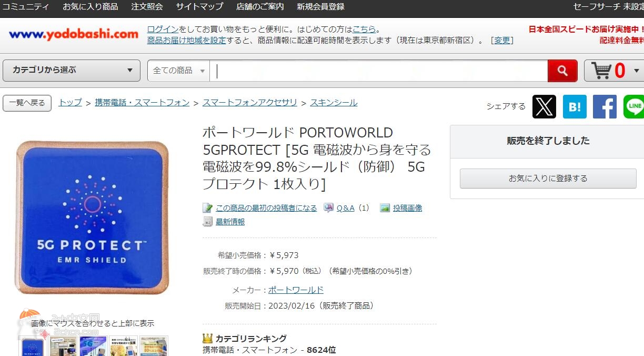
Task: Click the first-review pencil icon
Action: [x=207, y=208]
